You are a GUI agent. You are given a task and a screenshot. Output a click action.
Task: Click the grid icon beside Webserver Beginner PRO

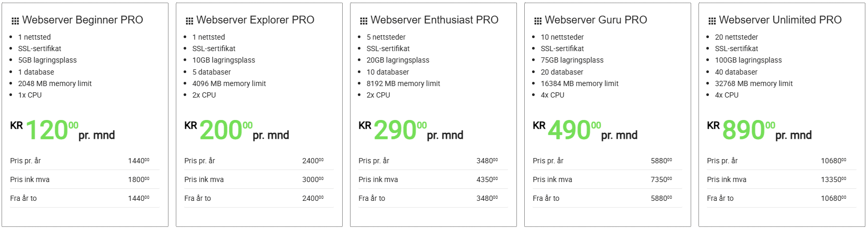(15, 21)
